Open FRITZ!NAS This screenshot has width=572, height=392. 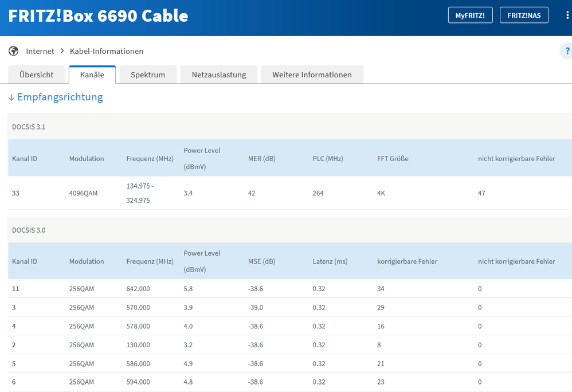524,15
